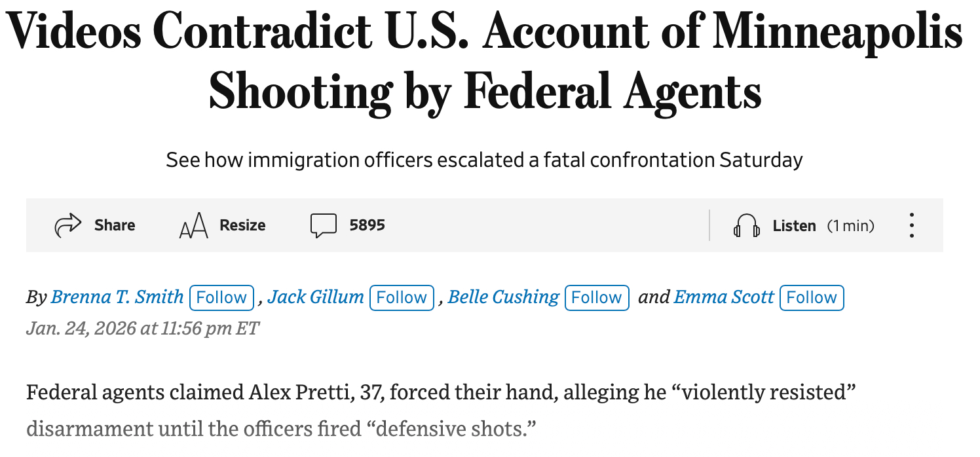Image resolution: width=980 pixels, height=457 pixels.
Task: Click the Share arrow icon
Action: [x=67, y=225]
